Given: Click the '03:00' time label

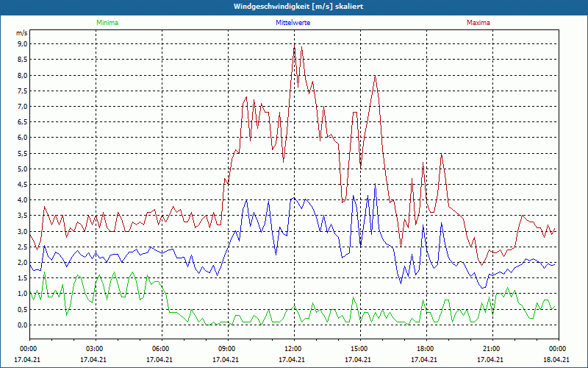Looking at the screenshot, I should pyautogui.click(x=96, y=349).
